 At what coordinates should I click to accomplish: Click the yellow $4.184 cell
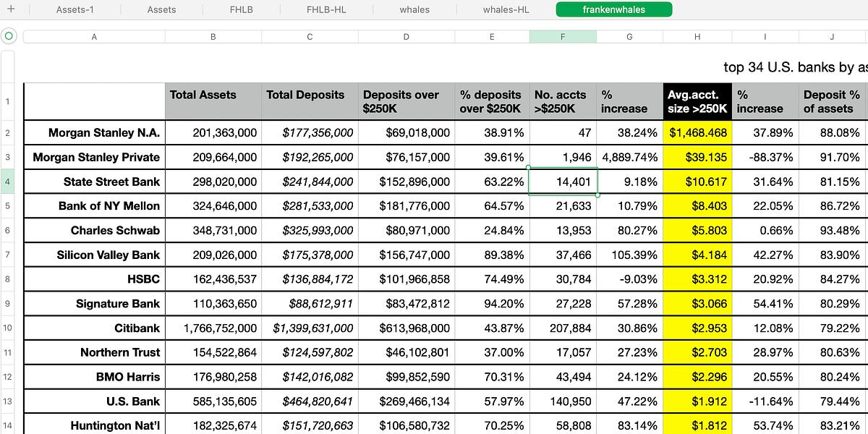click(x=697, y=255)
